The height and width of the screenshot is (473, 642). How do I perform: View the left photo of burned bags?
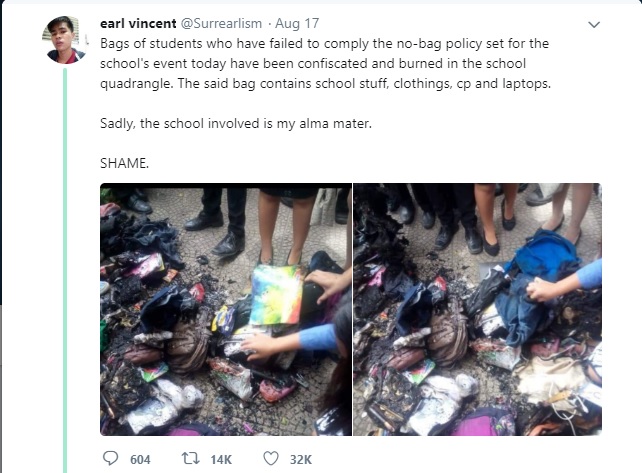[x=226, y=309]
